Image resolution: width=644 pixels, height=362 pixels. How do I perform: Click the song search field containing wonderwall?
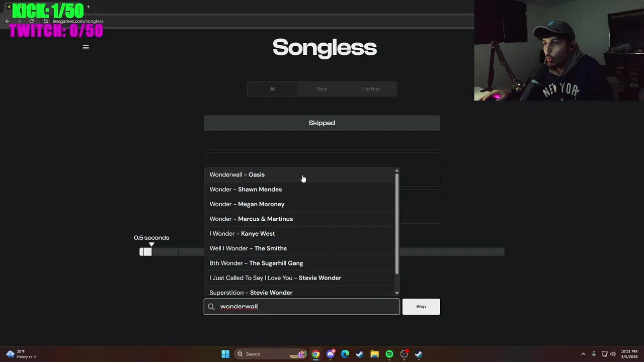coord(302,307)
